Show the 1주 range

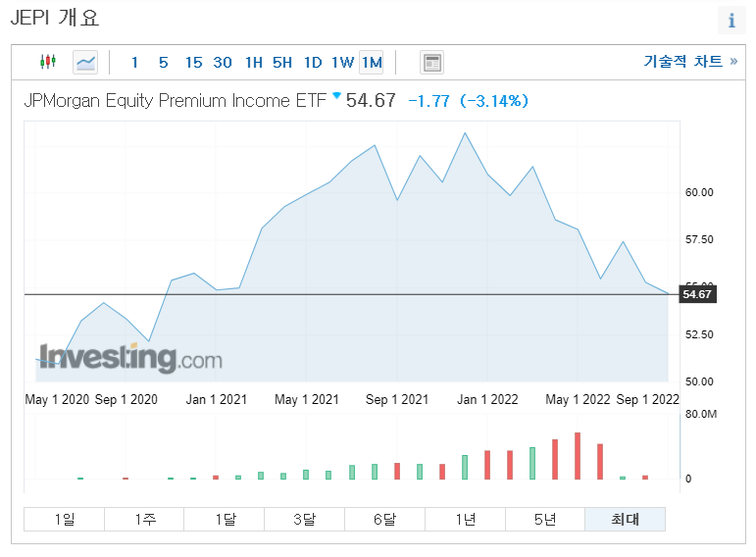pyautogui.click(x=144, y=519)
